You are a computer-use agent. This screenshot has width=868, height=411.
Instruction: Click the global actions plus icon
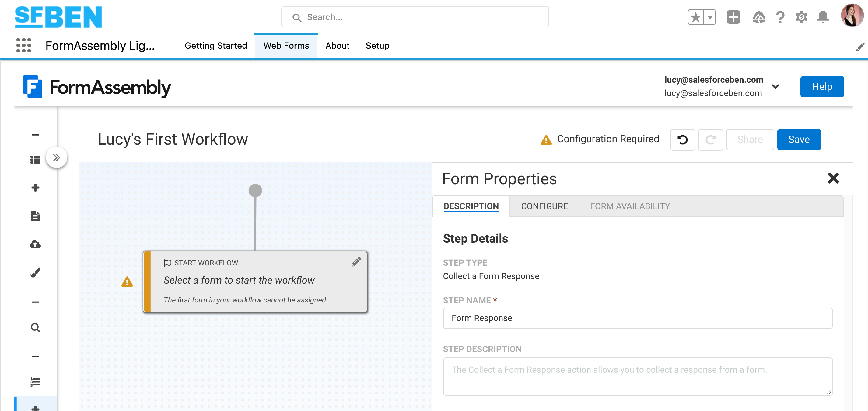coord(733,17)
